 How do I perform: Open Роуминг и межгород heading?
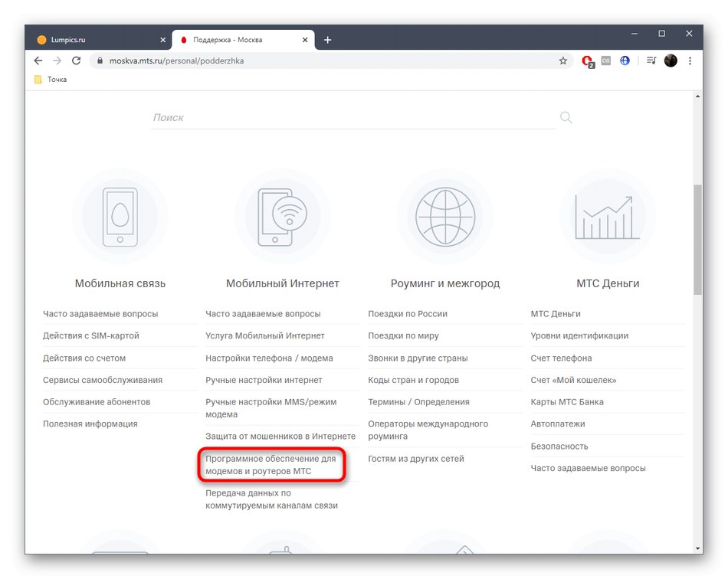point(444,283)
